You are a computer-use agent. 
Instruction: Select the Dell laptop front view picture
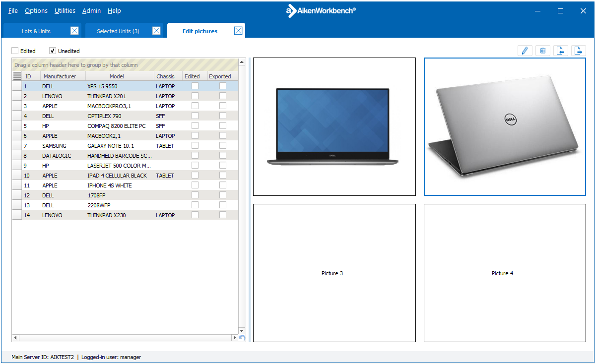click(x=334, y=126)
